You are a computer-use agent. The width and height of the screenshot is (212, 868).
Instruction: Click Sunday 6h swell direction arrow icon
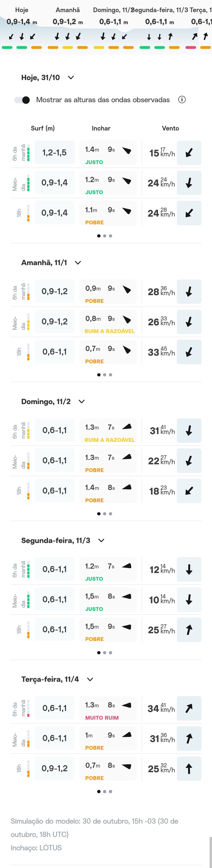tap(127, 427)
